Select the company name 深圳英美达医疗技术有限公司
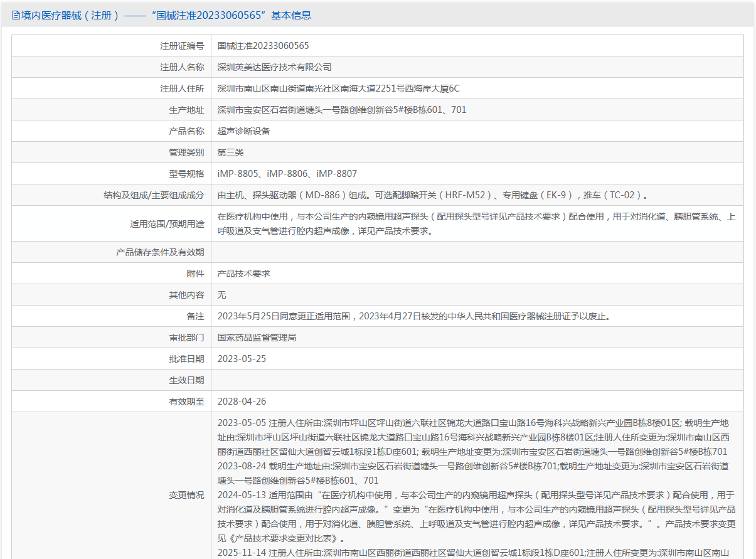The height and width of the screenshot is (559, 756). coord(274,67)
